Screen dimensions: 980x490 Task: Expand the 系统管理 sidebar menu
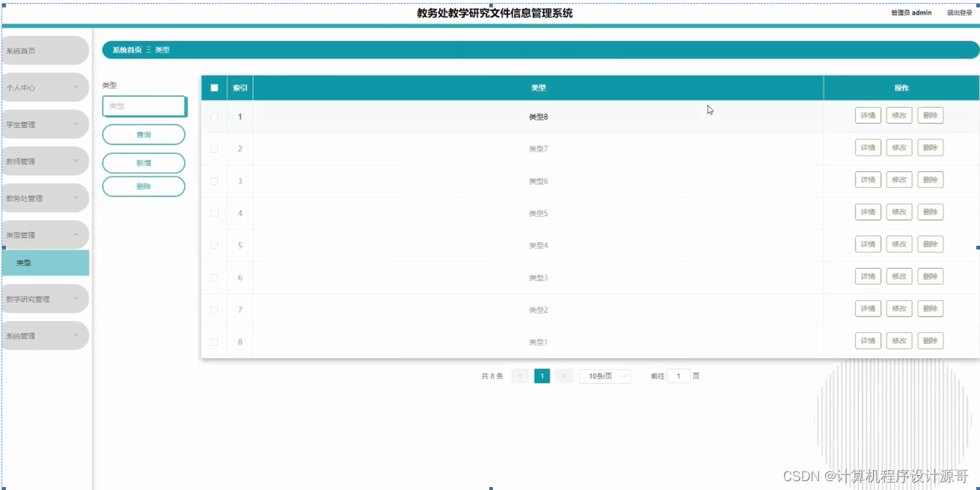point(44,336)
